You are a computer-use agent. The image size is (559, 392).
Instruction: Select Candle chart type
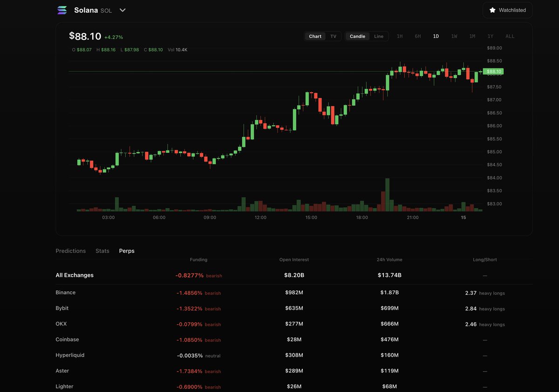[358, 36]
